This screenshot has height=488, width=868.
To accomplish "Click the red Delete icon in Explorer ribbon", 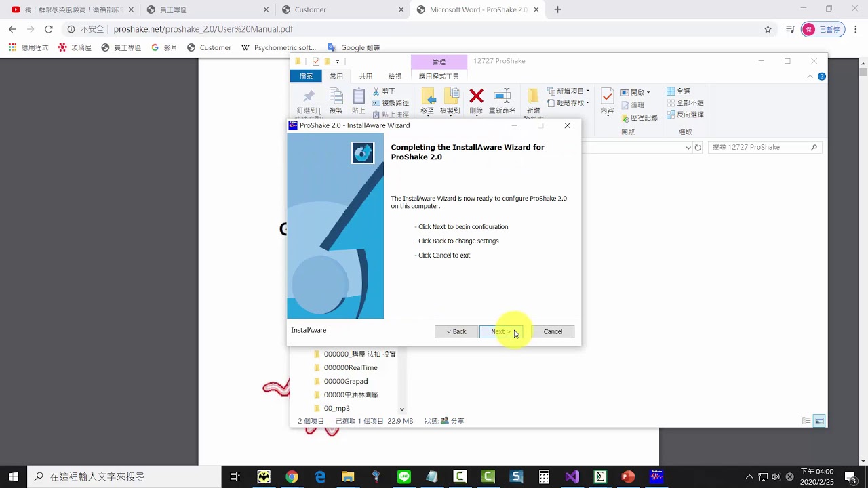I will point(476,96).
